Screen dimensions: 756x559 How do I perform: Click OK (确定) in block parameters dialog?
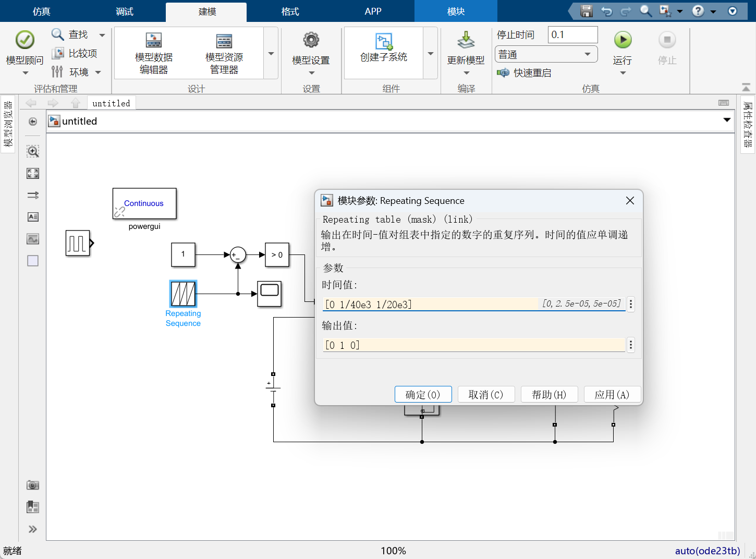tap(423, 395)
